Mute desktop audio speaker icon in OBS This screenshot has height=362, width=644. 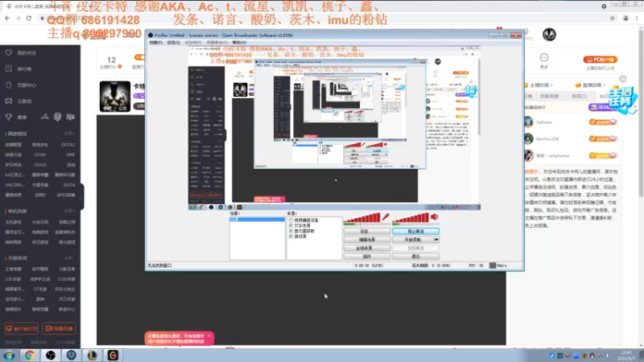pyautogui.click(x=435, y=216)
